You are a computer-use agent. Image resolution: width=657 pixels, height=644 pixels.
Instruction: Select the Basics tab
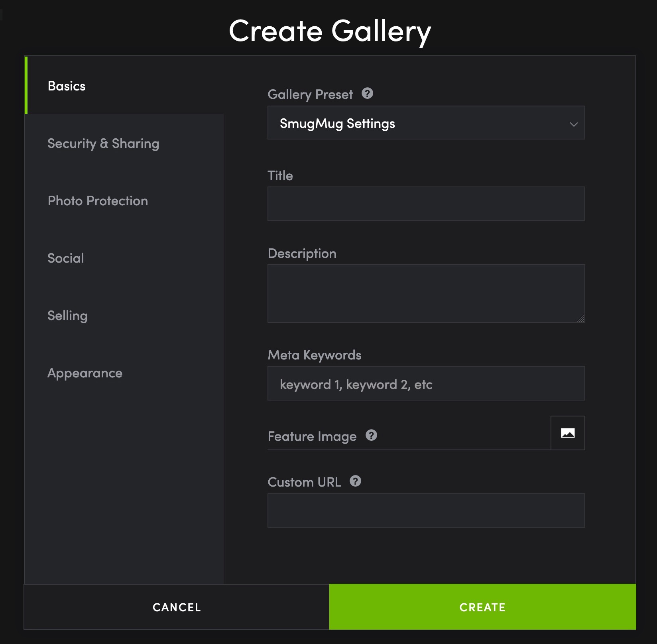(124, 86)
